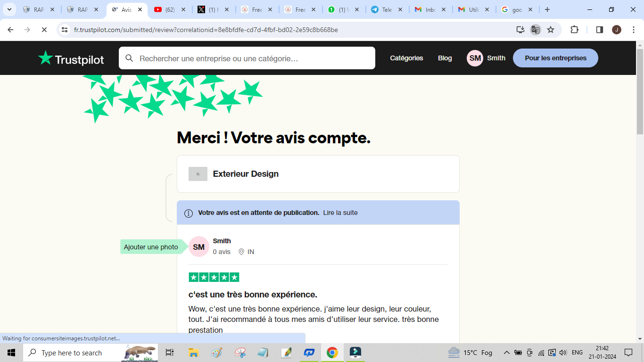Screen dimensions: 644x362
Task: Open the Chrome profile avatar J
Action: pos(617,30)
